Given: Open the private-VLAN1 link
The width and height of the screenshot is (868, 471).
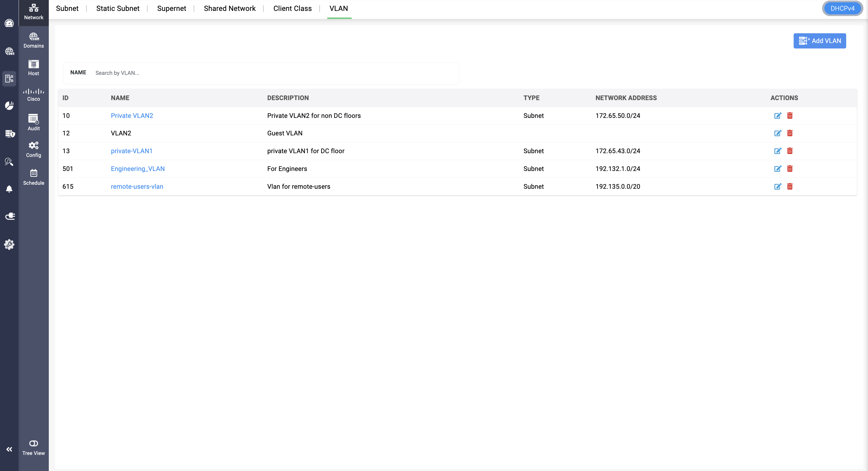Looking at the screenshot, I should 131,151.
